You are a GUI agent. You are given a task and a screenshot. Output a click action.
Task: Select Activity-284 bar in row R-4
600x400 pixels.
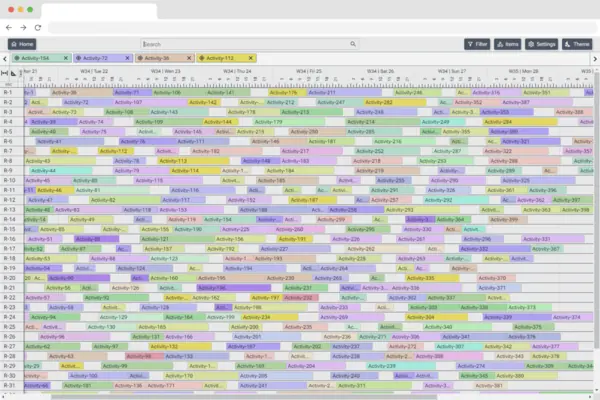coord(520,122)
